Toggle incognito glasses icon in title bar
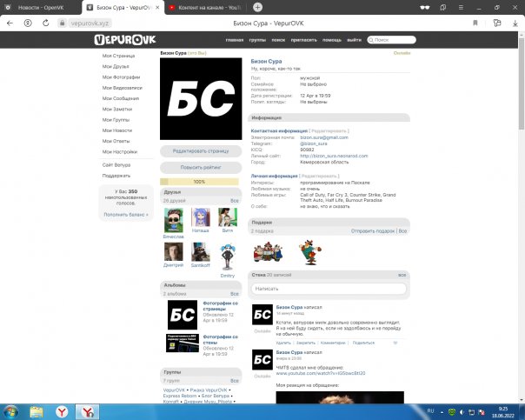 point(425,7)
